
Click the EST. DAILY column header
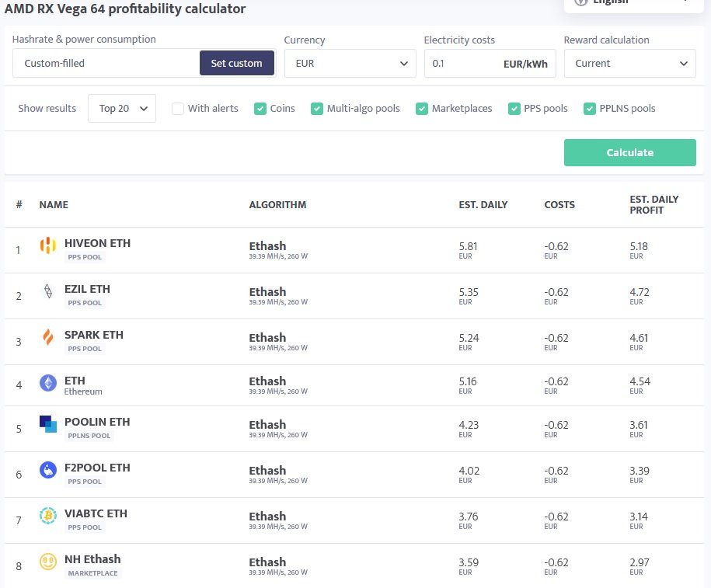(483, 204)
